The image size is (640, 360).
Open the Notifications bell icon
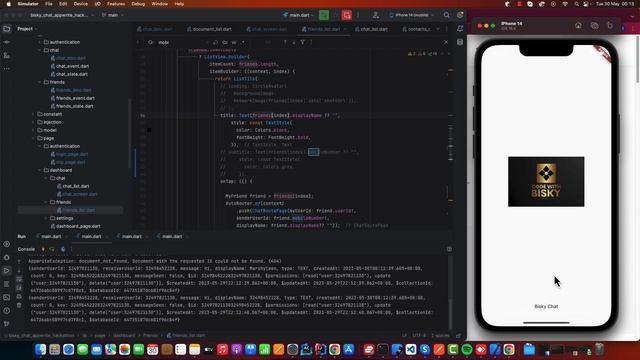(x=460, y=29)
